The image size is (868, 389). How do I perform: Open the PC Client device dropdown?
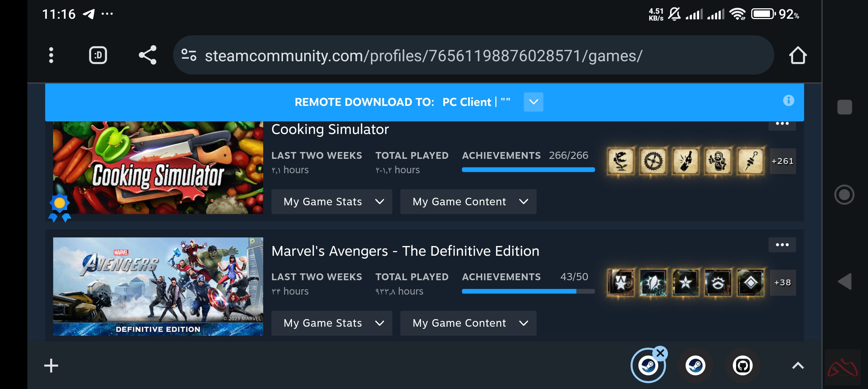coord(533,102)
